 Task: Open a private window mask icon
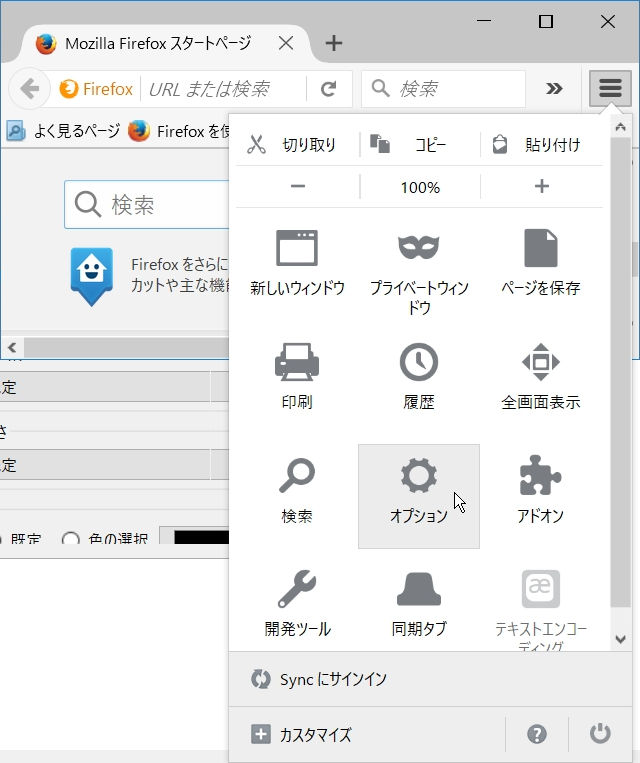point(419,247)
